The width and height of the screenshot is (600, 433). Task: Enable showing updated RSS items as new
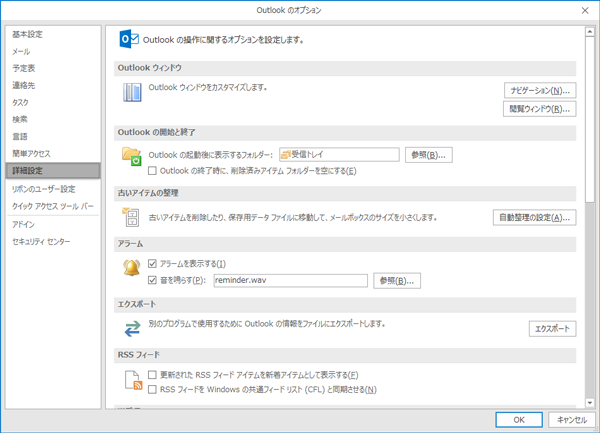[x=152, y=375]
